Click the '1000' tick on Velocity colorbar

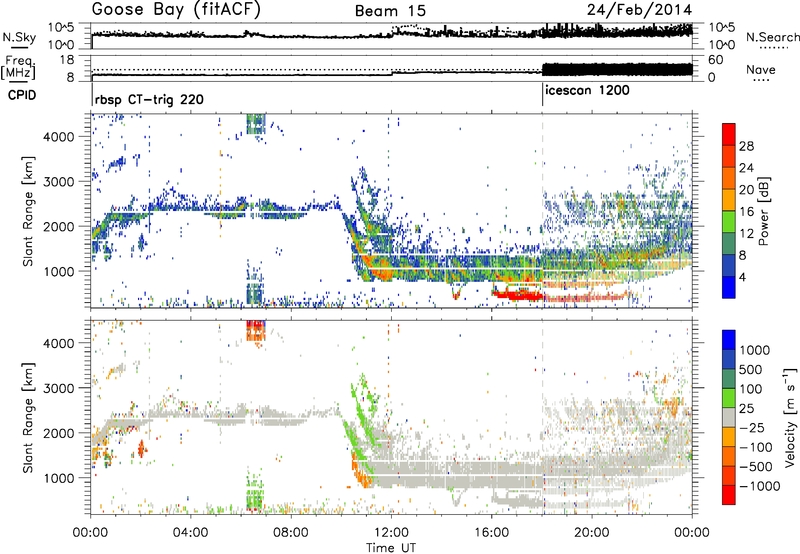(755, 350)
